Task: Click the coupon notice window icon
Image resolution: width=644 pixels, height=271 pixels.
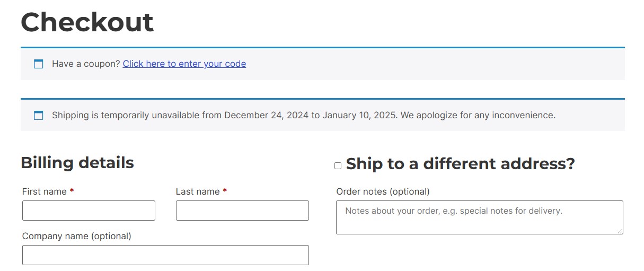Action: 38,64
